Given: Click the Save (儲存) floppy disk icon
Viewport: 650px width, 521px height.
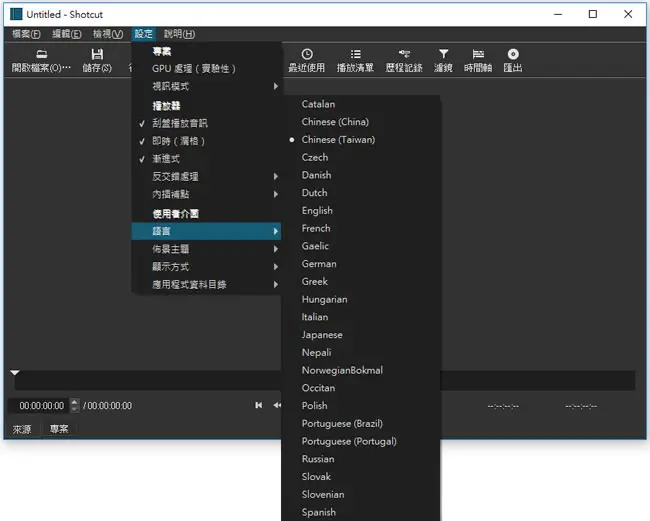Looking at the screenshot, I should pyautogui.click(x=97, y=54).
